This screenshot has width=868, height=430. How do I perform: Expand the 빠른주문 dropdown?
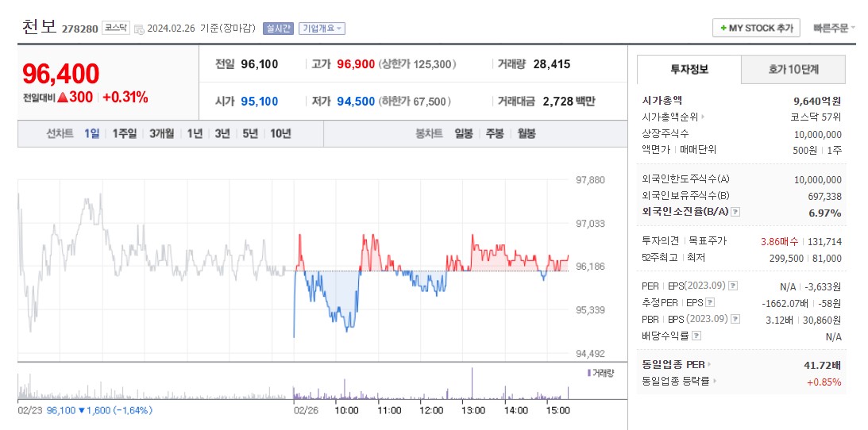click(x=834, y=29)
